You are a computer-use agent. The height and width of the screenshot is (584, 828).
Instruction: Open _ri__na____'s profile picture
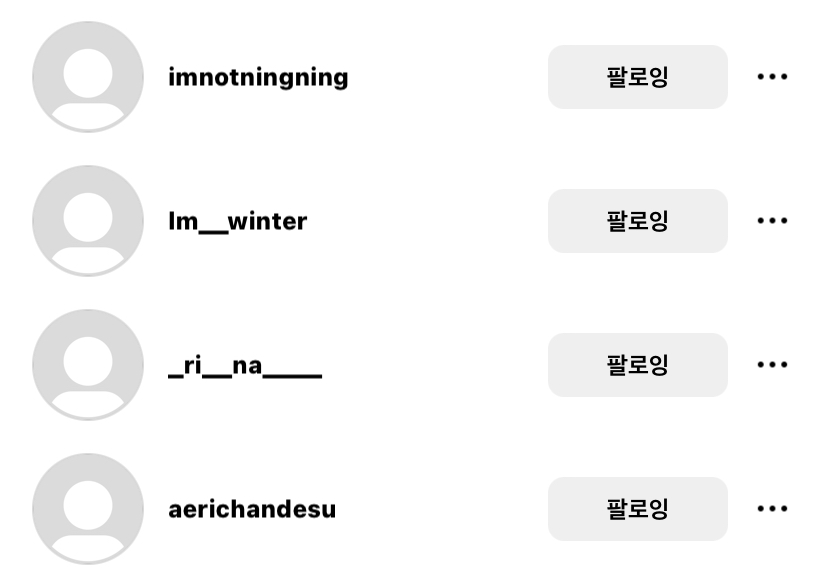pyautogui.click(x=87, y=365)
